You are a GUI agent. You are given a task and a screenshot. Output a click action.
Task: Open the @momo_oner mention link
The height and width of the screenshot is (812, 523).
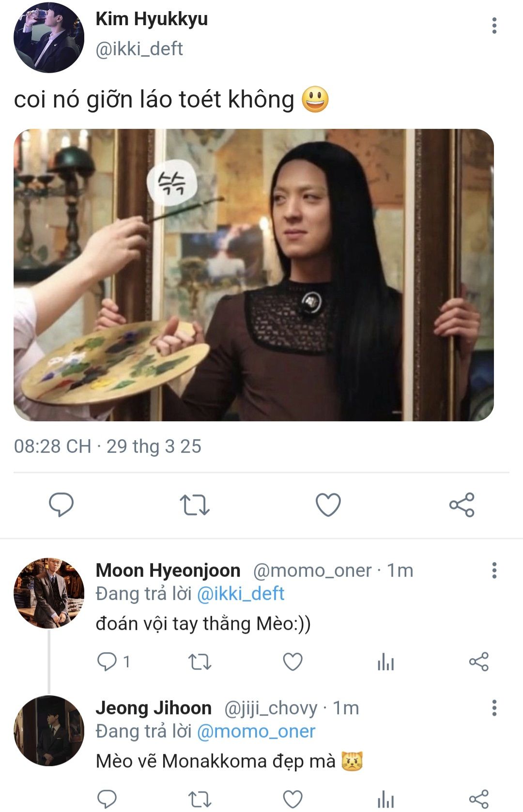click(x=256, y=731)
